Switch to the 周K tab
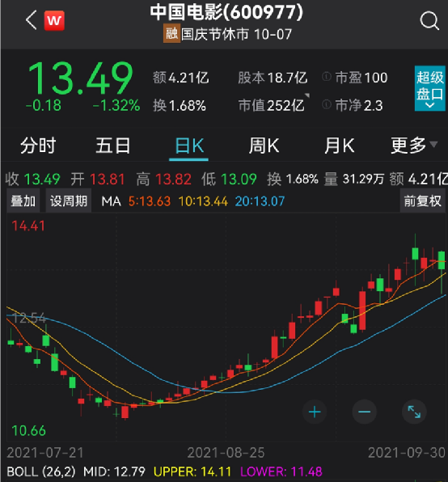 pos(264,145)
